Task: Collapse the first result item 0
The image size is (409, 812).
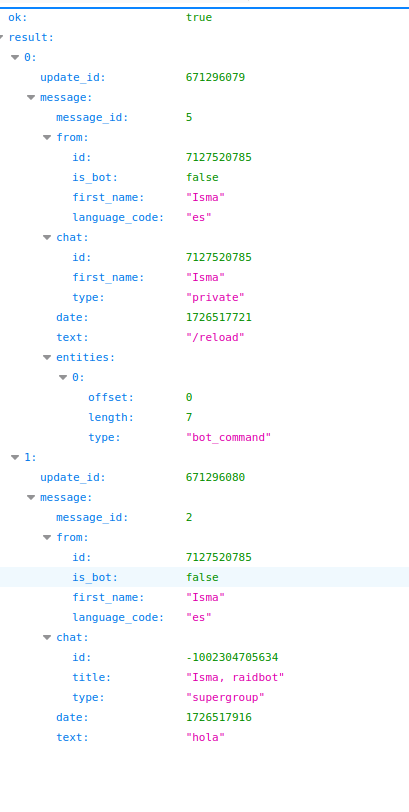Action: [x=15, y=57]
